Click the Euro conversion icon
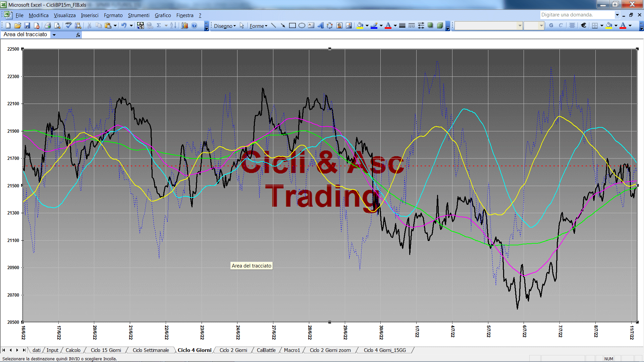The image size is (644, 362). point(141,25)
